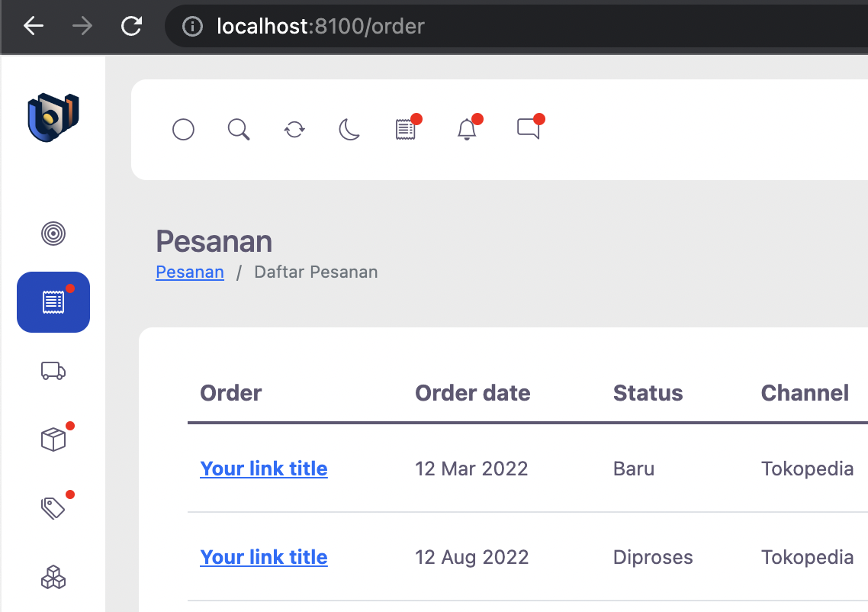868x612 pixels.
Task: Click the Pesanan breadcrumb link
Action: tap(190, 272)
